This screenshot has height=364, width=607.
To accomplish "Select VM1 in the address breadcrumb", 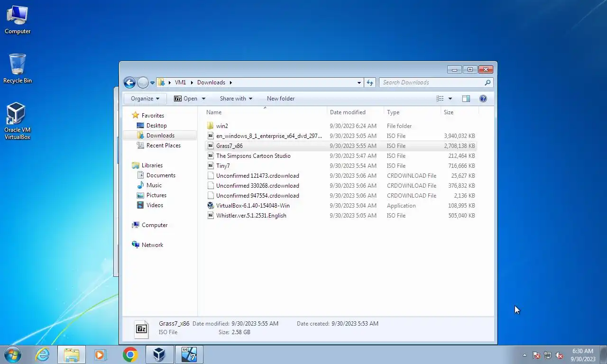I will point(180,82).
